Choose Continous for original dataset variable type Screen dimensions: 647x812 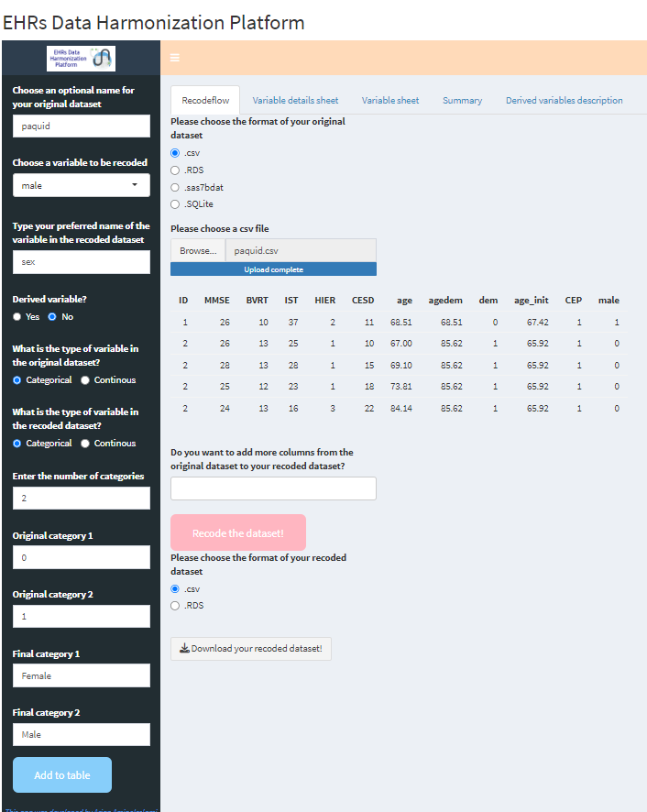(85, 380)
